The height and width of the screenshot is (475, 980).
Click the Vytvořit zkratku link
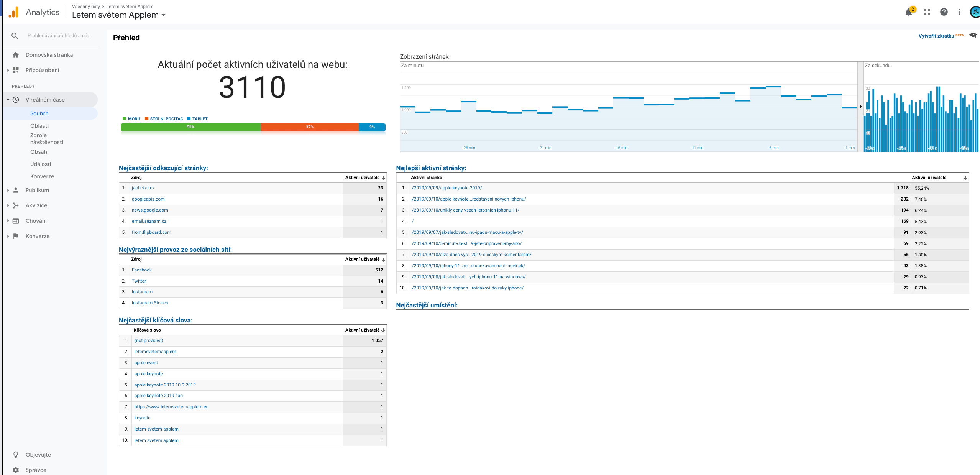936,36
